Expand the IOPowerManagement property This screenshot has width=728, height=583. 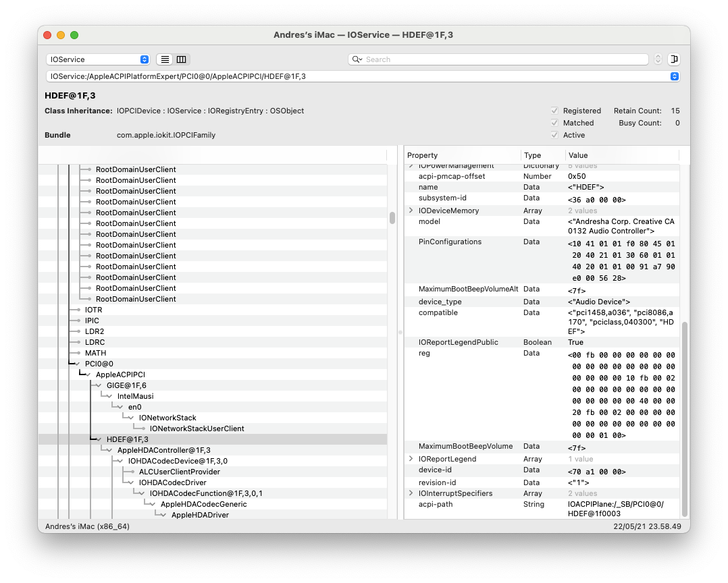coord(410,165)
